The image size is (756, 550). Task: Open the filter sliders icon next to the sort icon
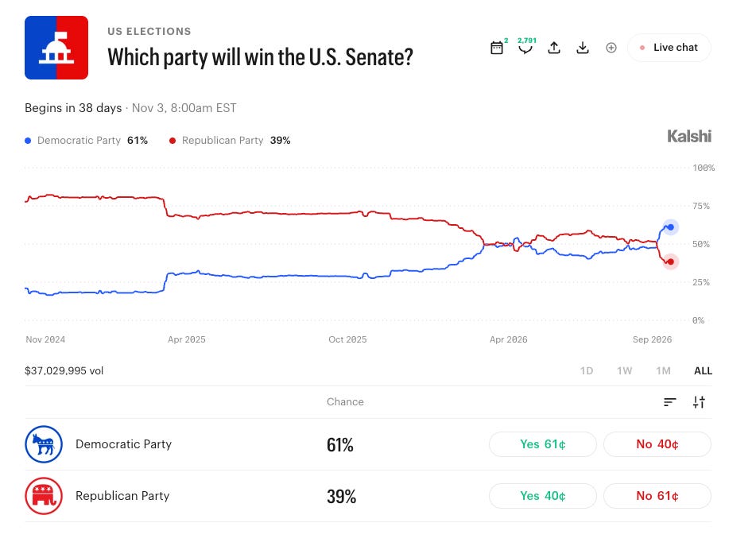click(699, 402)
